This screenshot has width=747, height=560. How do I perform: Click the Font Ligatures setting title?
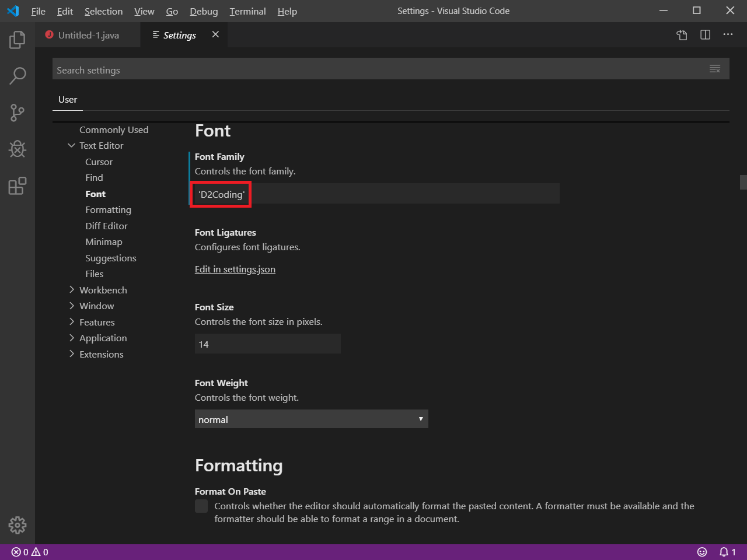click(x=225, y=232)
